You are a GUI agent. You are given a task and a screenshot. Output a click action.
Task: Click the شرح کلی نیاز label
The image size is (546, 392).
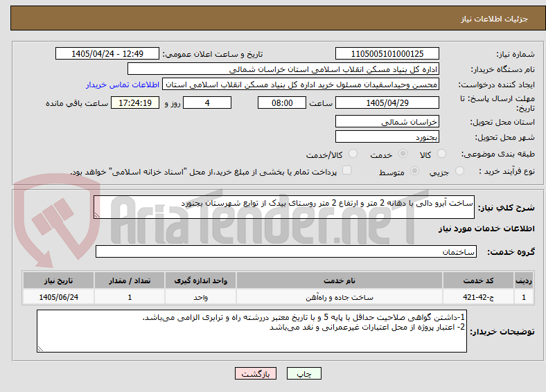coord(506,208)
